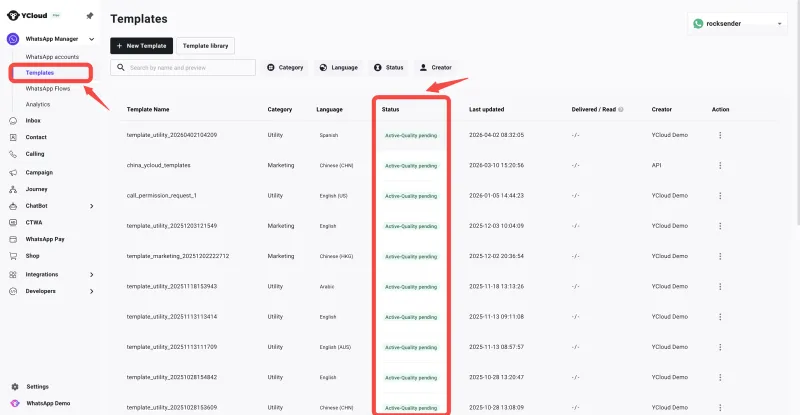This screenshot has height=415, width=800.
Task: Expand the Developers submenu
Action: tap(92, 291)
